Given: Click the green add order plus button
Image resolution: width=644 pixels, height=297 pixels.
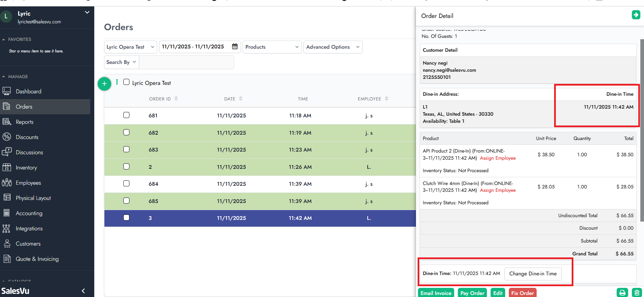Looking at the screenshot, I should point(104,84).
